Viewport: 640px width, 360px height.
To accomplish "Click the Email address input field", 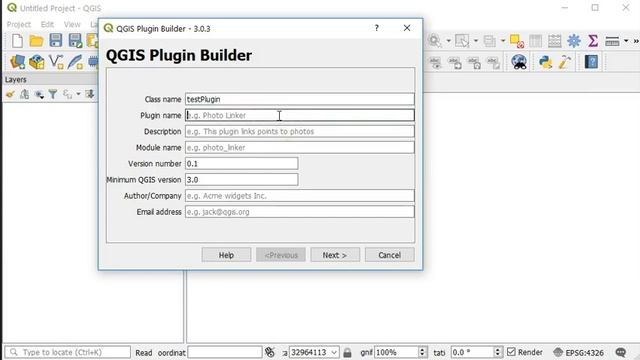I will click(300, 212).
